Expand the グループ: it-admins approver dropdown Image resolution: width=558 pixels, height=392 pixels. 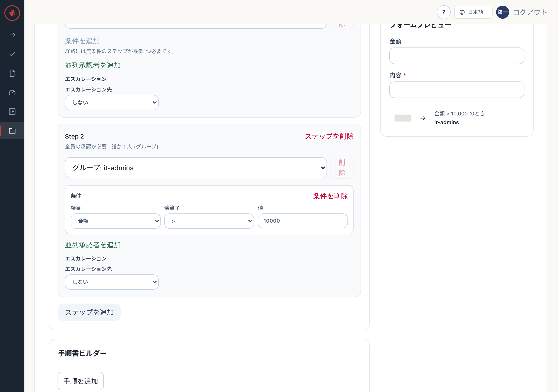[196, 168]
